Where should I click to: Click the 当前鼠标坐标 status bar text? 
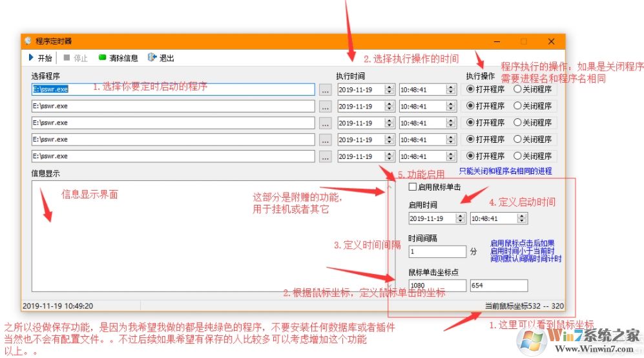tap(524, 306)
